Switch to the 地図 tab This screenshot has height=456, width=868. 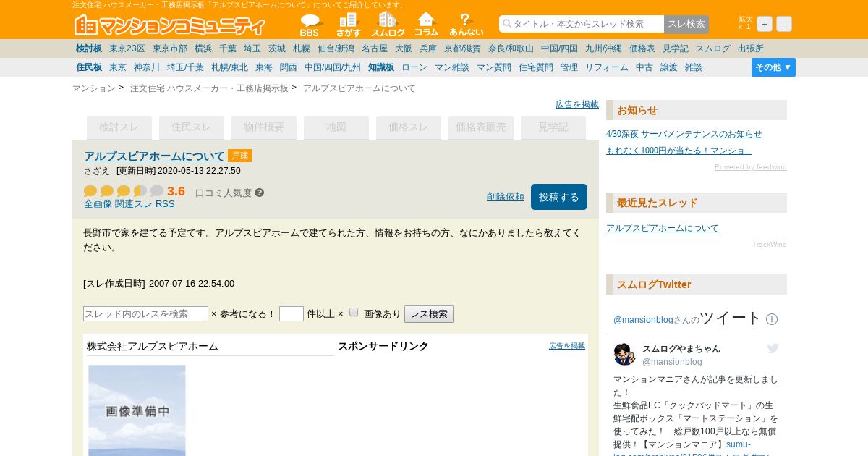tap(336, 127)
